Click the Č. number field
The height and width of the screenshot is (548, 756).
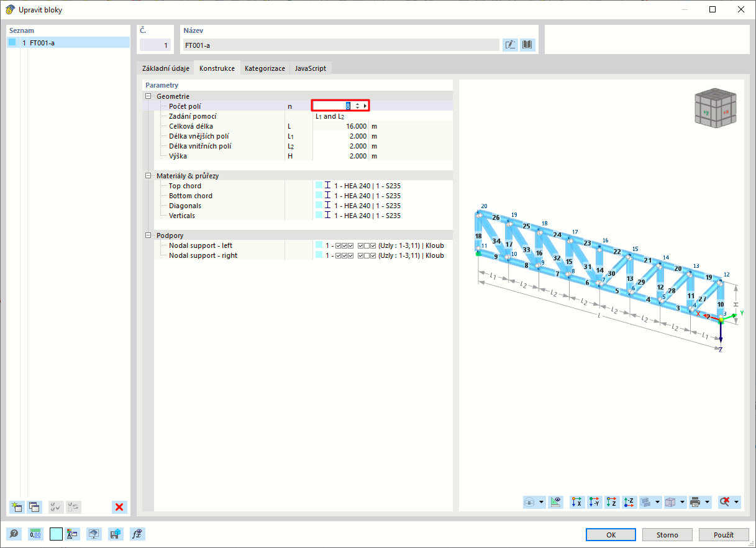pos(155,45)
